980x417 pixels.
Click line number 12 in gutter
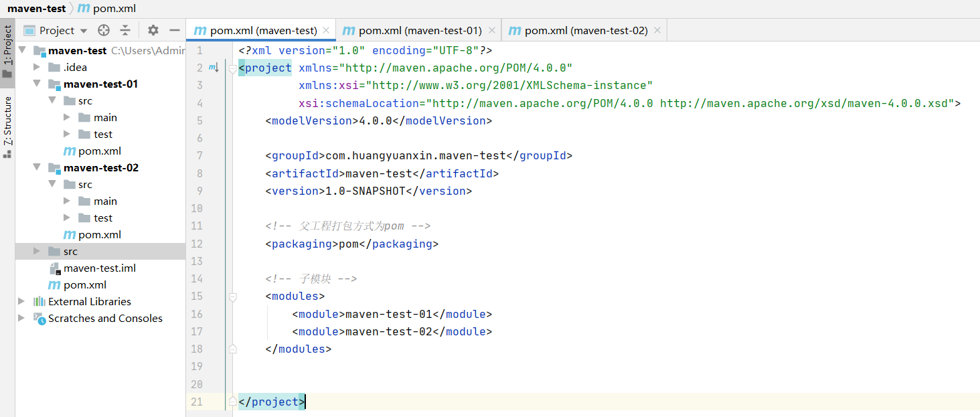tap(196, 244)
